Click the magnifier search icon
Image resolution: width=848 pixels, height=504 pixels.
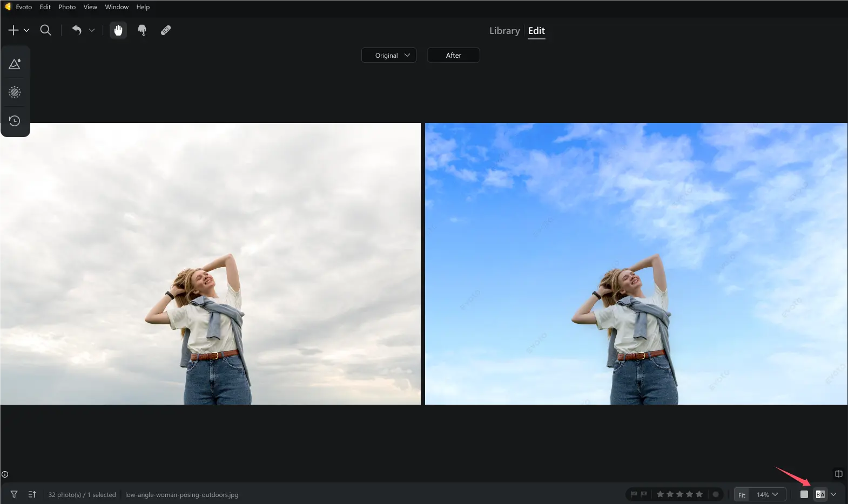click(46, 30)
